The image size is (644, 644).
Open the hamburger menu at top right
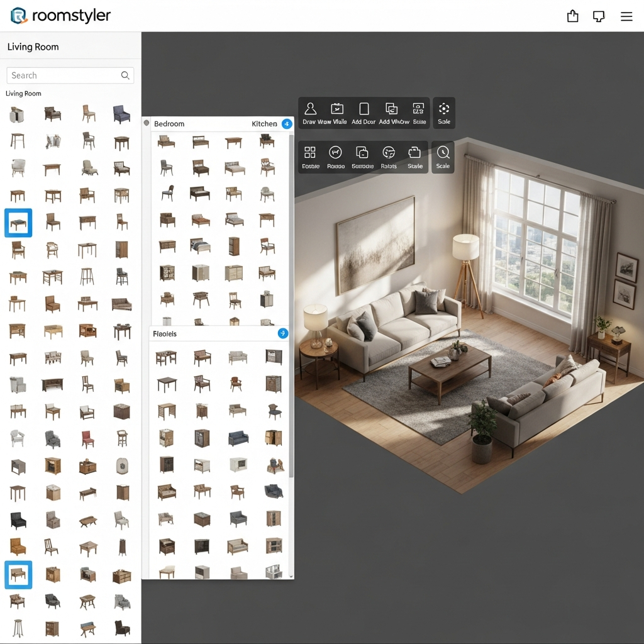pos(626,16)
